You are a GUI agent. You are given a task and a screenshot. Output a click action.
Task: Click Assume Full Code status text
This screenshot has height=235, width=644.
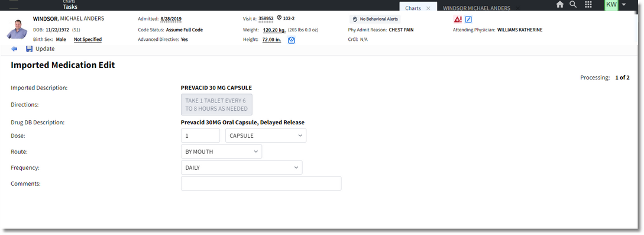pyautogui.click(x=185, y=30)
